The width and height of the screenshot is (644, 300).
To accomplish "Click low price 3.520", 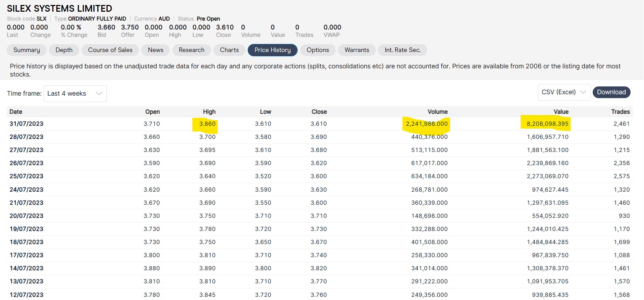I will click(263, 176).
